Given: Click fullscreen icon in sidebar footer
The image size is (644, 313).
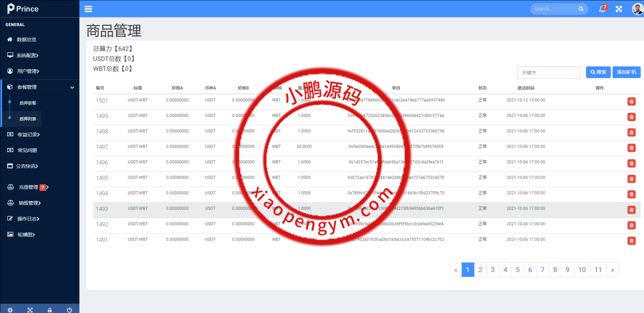Looking at the screenshot, I should pos(30,310).
